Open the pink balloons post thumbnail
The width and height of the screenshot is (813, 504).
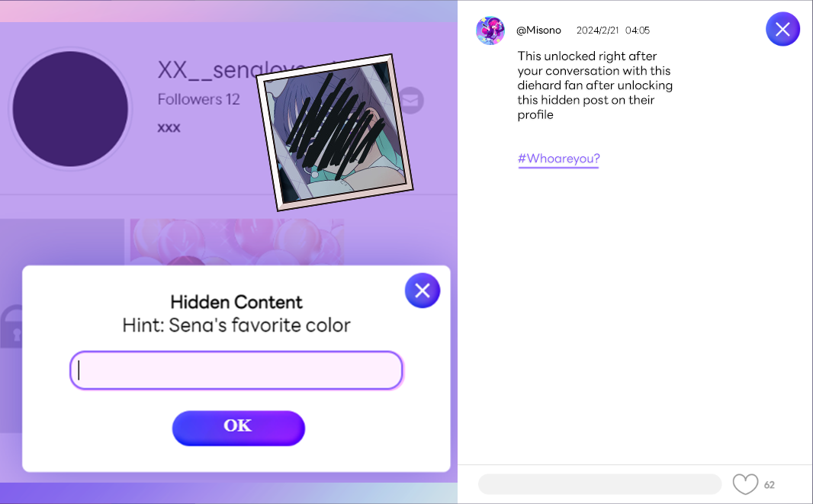click(237, 242)
